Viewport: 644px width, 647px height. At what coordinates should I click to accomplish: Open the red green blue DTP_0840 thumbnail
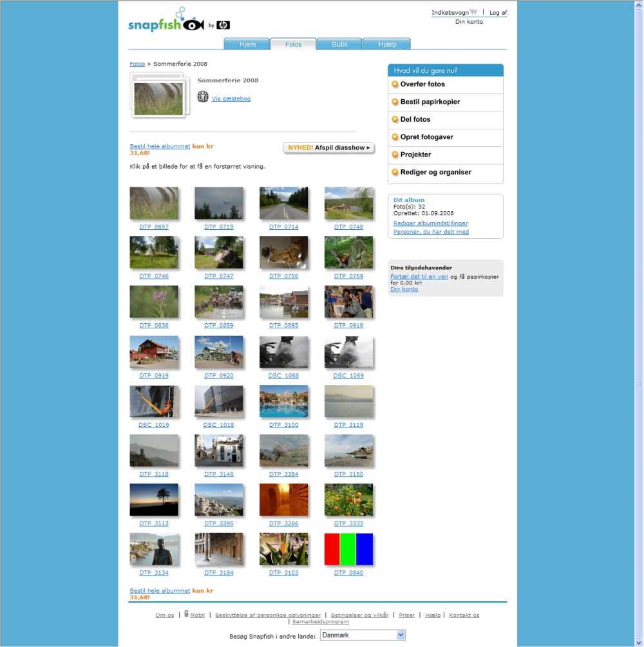point(348,549)
